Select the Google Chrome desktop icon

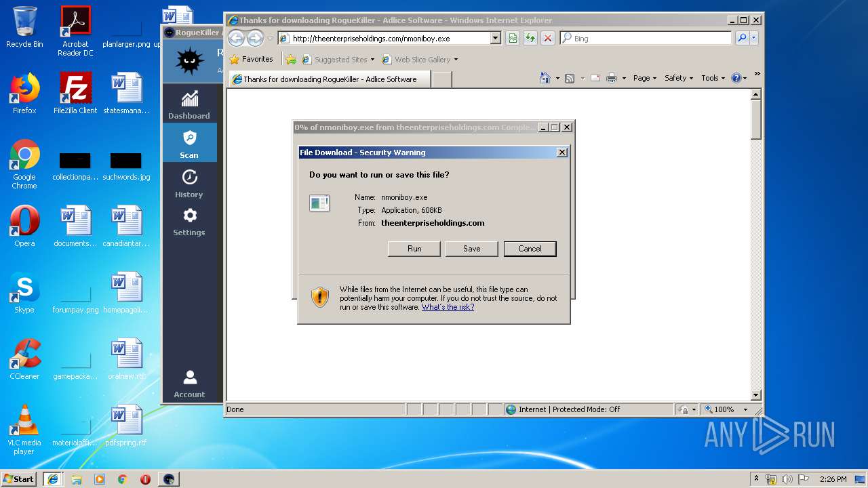click(24, 164)
